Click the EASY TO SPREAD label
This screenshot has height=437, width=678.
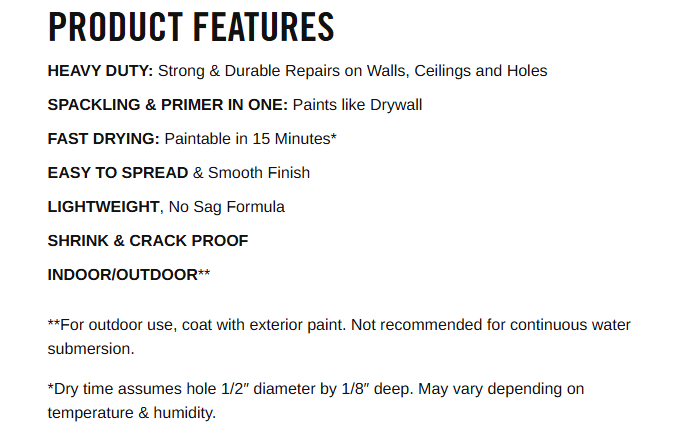click(x=118, y=173)
